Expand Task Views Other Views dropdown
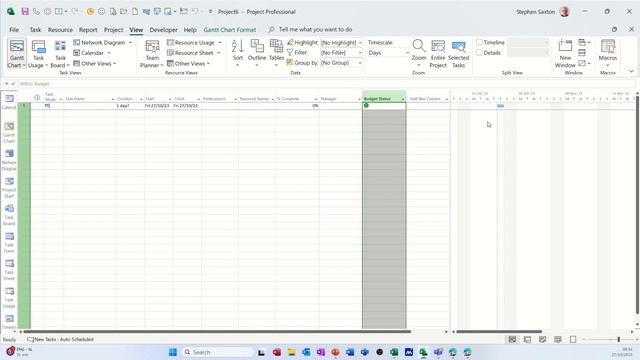Image resolution: width=640 pixels, height=360 pixels. click(x=95, y=63)
